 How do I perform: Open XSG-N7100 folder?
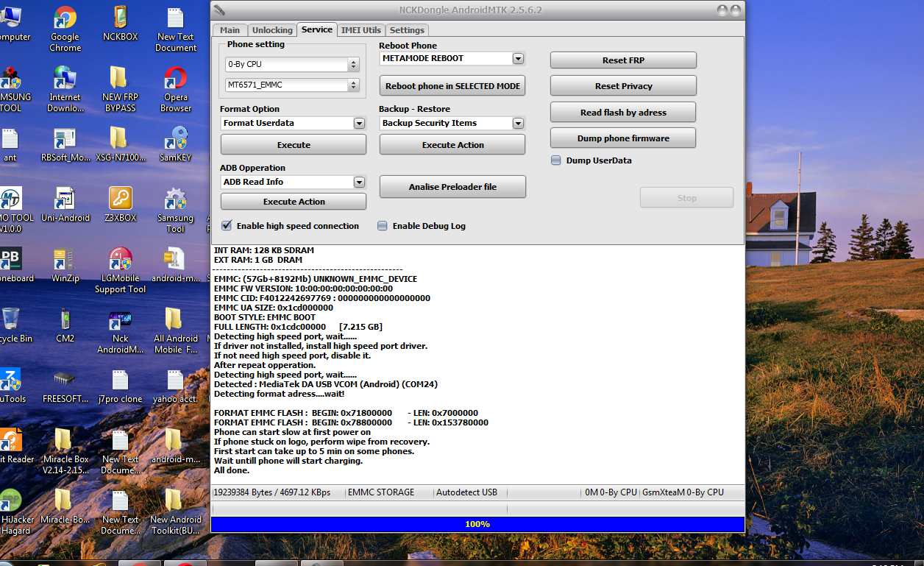click(120, 144)
